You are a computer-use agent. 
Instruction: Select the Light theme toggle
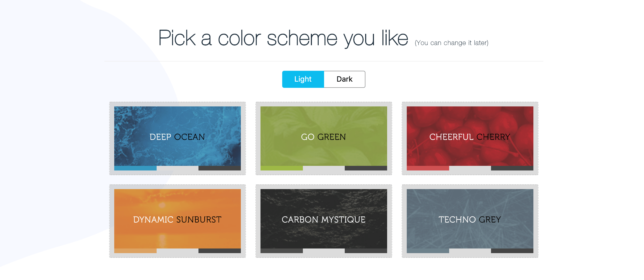tap(303, 79)
